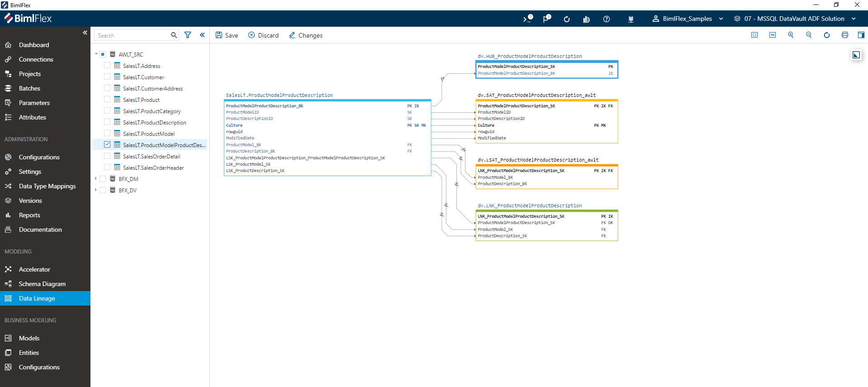Check the SalesLT.SalesOrderHeader checkbox
Screen dimensions: 868x387
(107, 167)
